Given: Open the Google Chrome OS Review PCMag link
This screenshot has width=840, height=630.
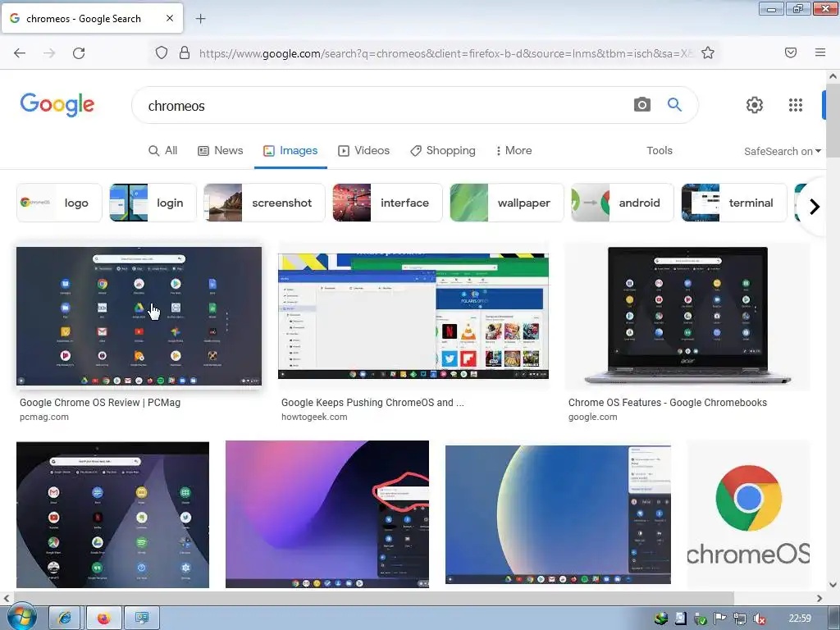Looking at the screenshot, I should click(x=100, y=402).
